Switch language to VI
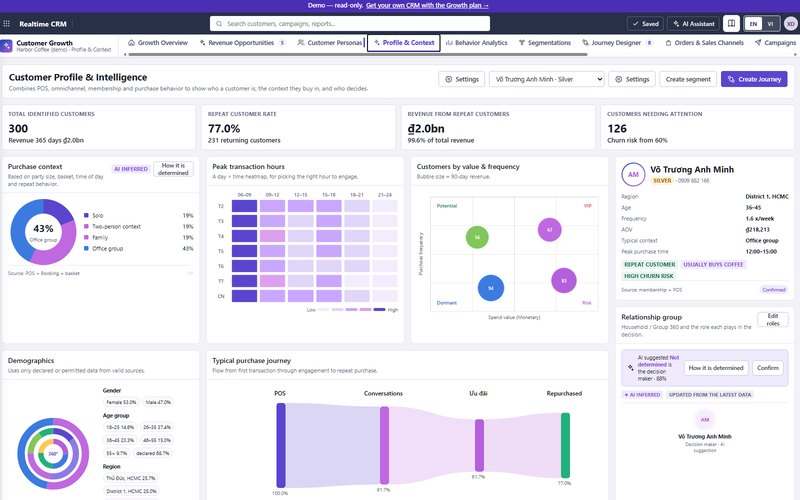800x500 pixels. tap(770, 24)
